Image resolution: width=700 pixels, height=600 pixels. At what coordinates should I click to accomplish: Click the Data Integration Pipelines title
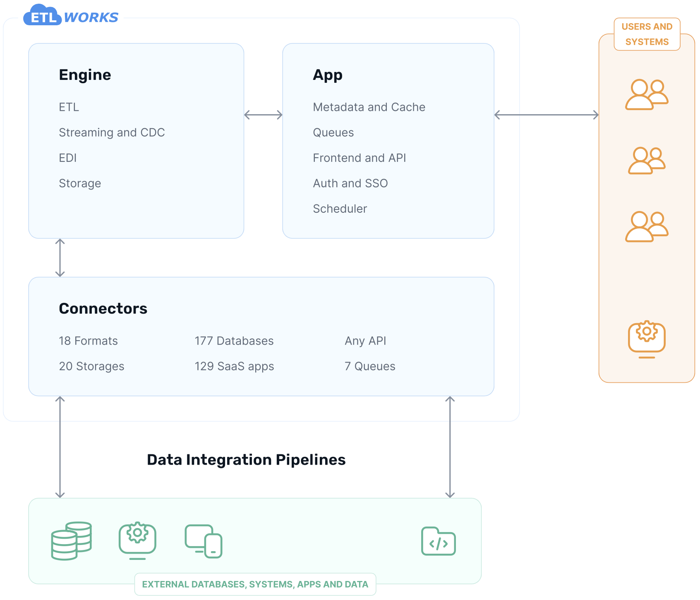[x=246, y=460]
